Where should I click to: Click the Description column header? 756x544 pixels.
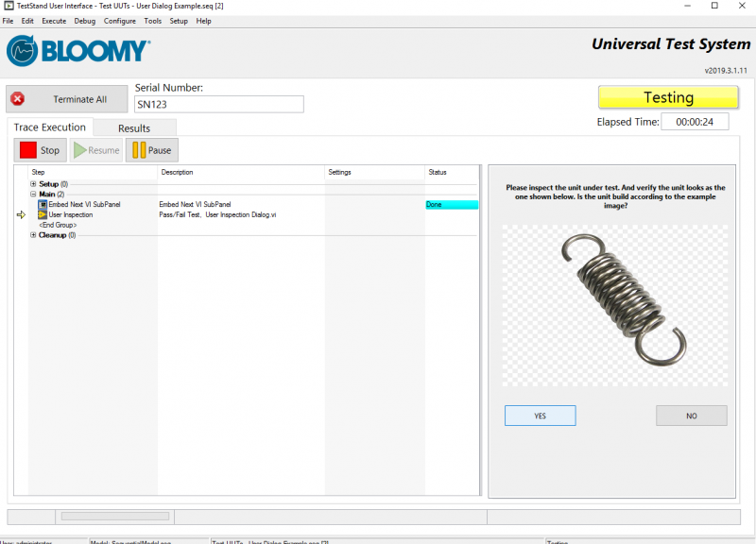click(177, 172)
